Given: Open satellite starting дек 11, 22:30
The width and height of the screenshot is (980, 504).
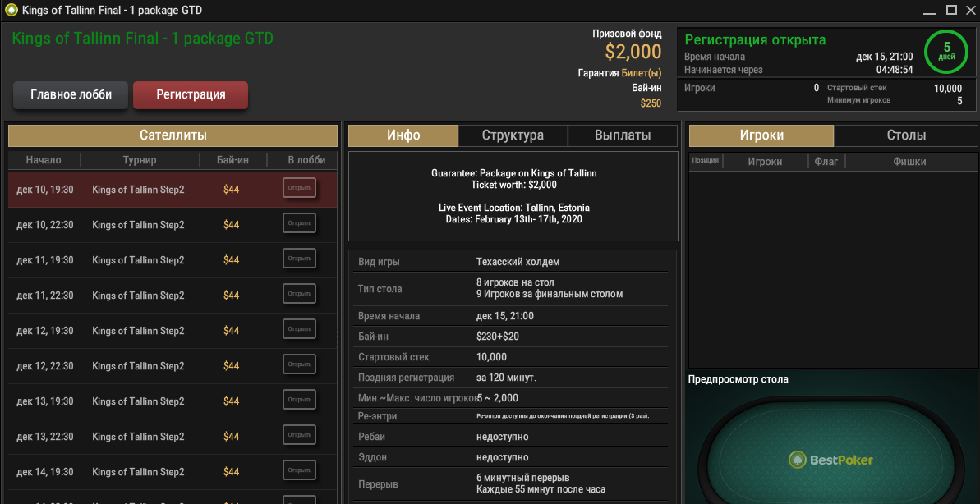Looking at the screenshot, I should [x=299, y=294].
